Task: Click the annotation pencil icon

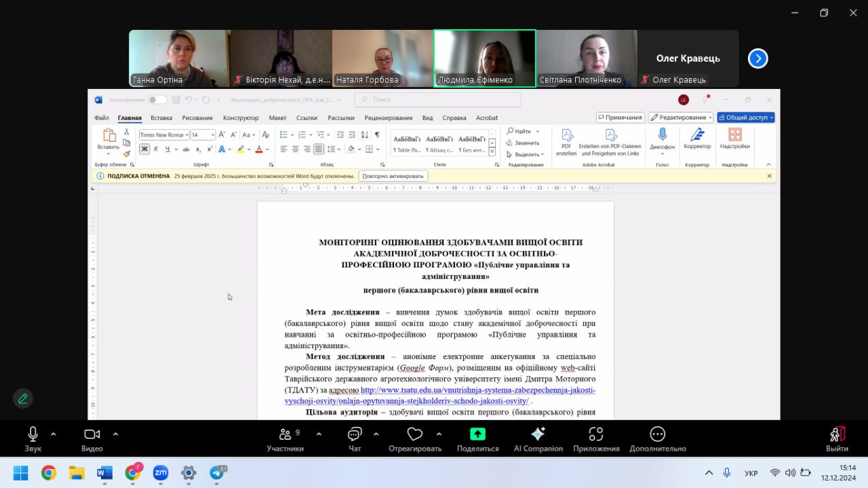Action: click(23, 398)
